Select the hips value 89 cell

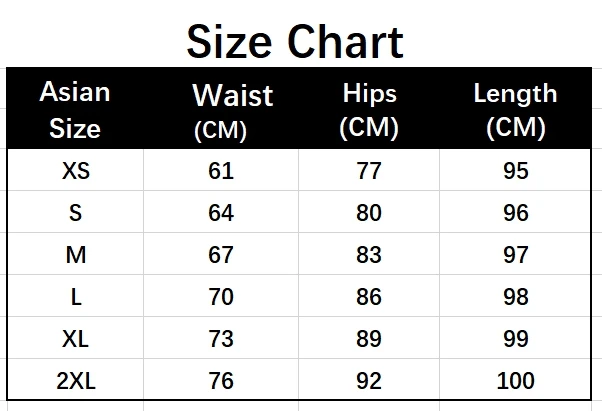pos(369,338)
